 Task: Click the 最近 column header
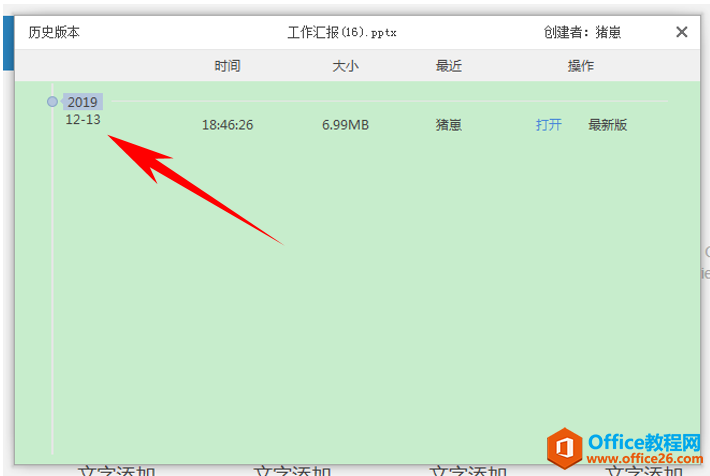coord(449,66)
